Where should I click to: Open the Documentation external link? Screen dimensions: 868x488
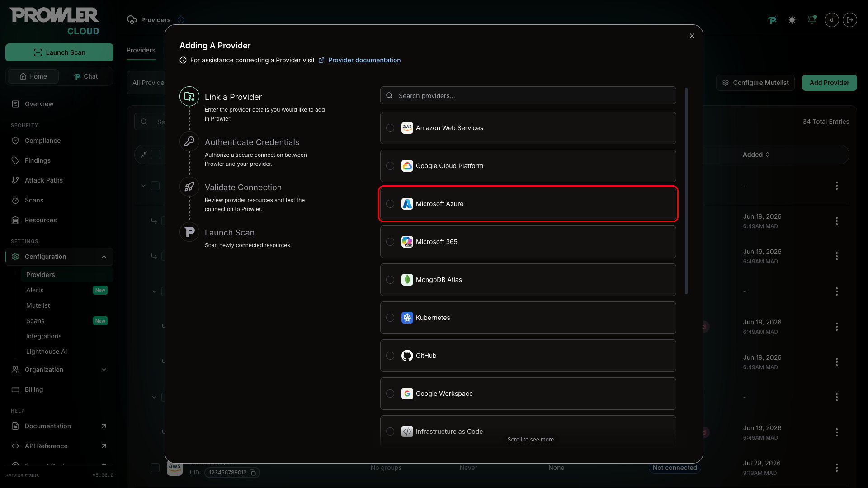[59, 426]
